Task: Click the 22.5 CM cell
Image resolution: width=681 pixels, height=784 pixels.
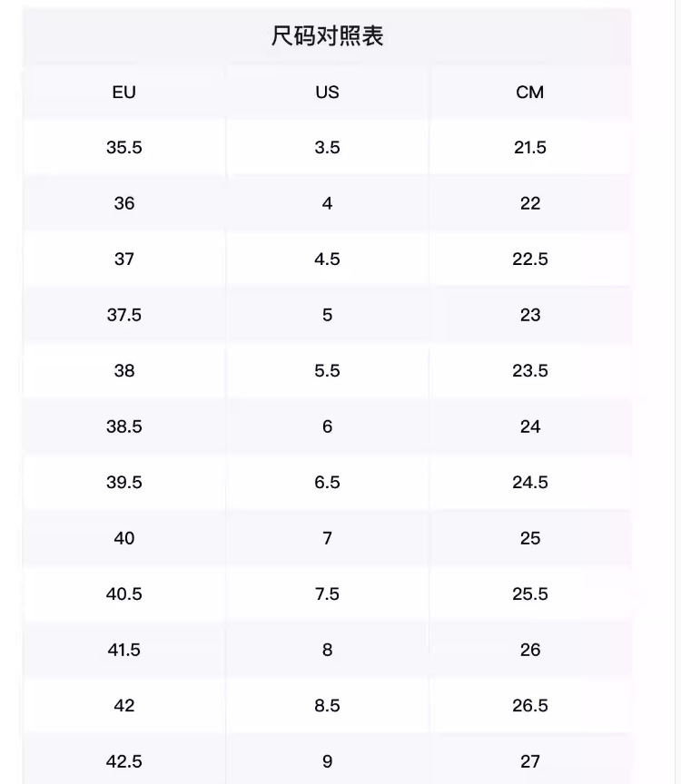Action: click(x=530, y=259)
